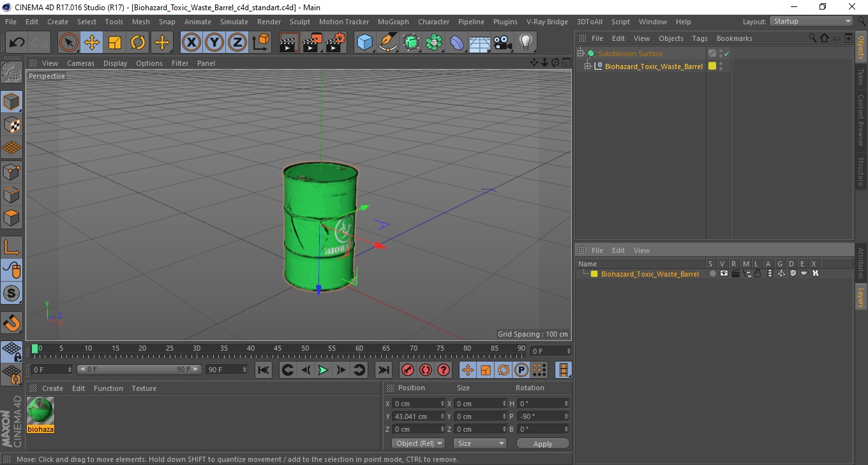
Task: Click the Undo arrow icon
Action: pyautogui.click(x=17, y=43)
